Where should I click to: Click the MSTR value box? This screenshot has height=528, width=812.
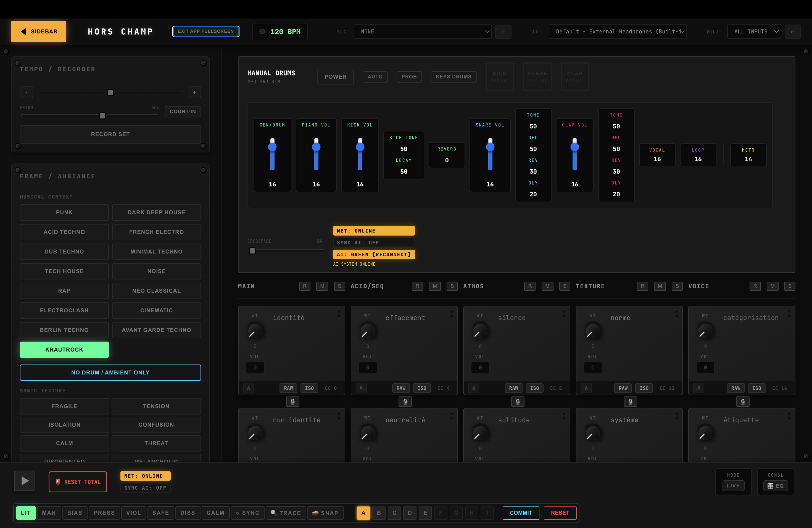(x=748, y=155)
